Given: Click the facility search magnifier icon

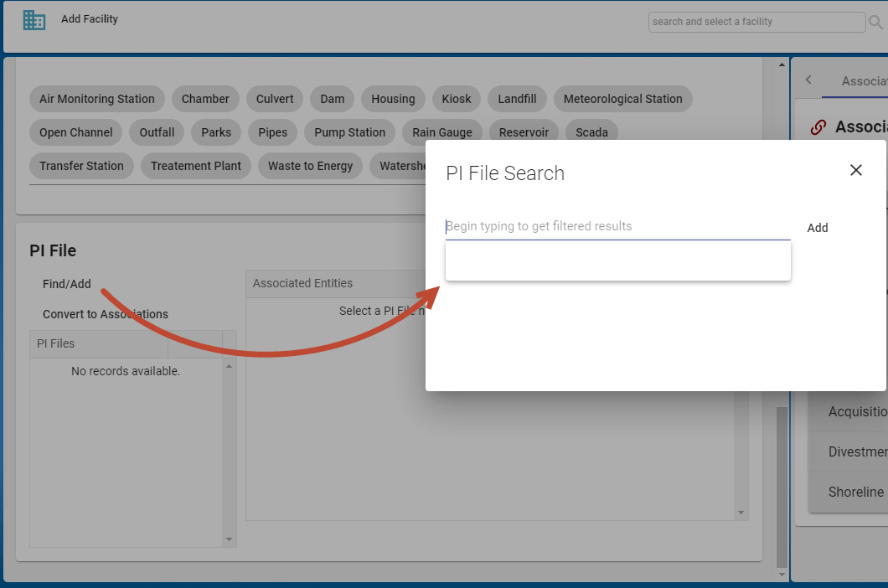Looking at the screenshot, I should pos(876,23).
